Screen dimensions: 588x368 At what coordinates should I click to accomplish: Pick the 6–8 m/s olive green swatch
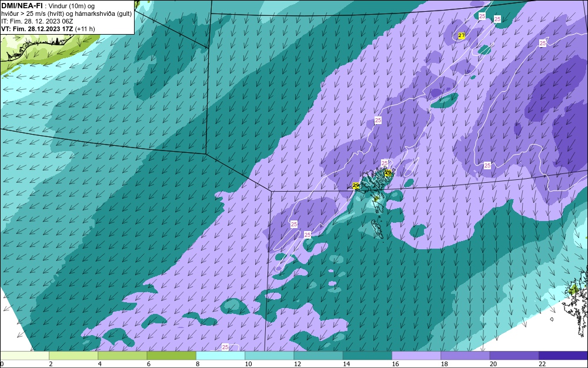click(x=171, y=356)
